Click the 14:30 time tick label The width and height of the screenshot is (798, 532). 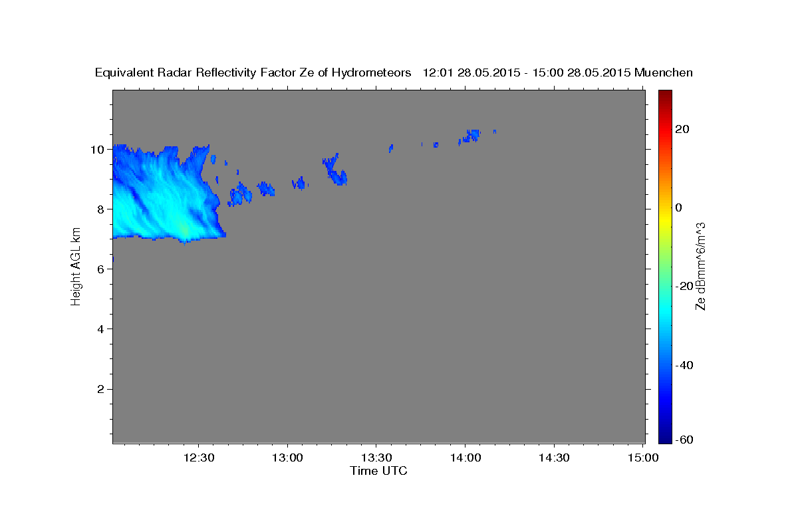(x=553, y=458)
